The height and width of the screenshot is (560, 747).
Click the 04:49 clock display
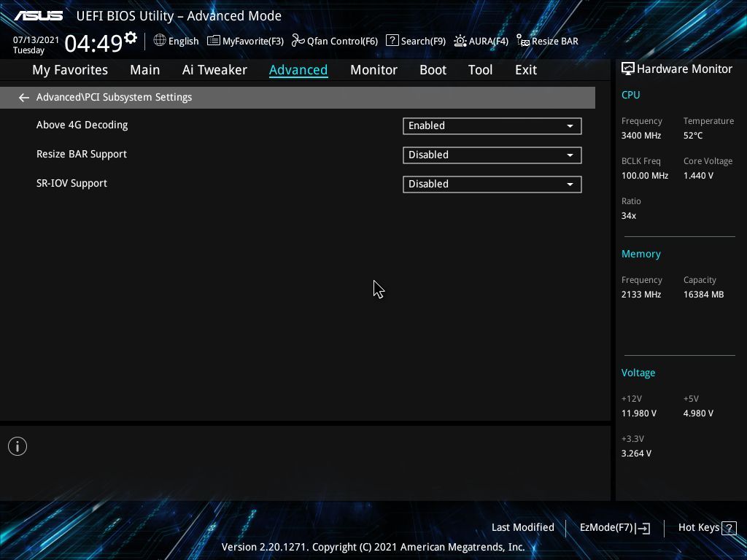pos(93,43)
